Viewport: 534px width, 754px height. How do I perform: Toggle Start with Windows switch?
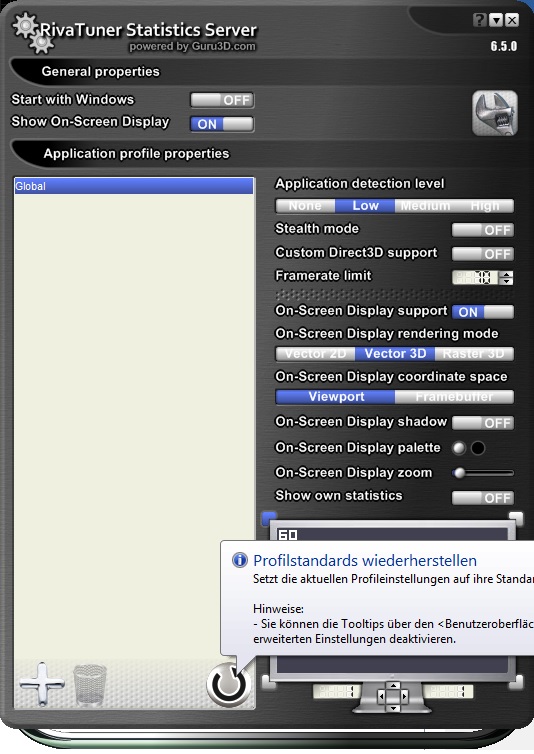tap(222, 100)
